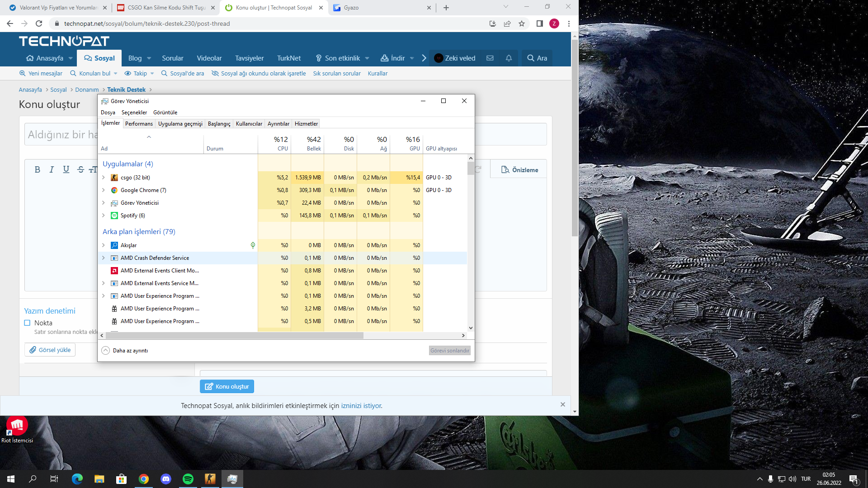Bookmark the page with the star icon

[x=522, y=23]
